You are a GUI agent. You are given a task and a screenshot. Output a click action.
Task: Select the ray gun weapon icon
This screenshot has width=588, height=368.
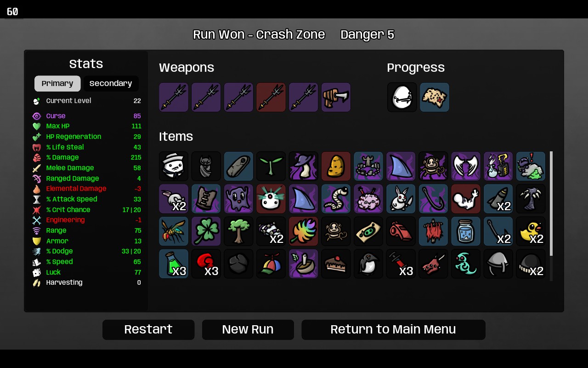pos(336,97)
